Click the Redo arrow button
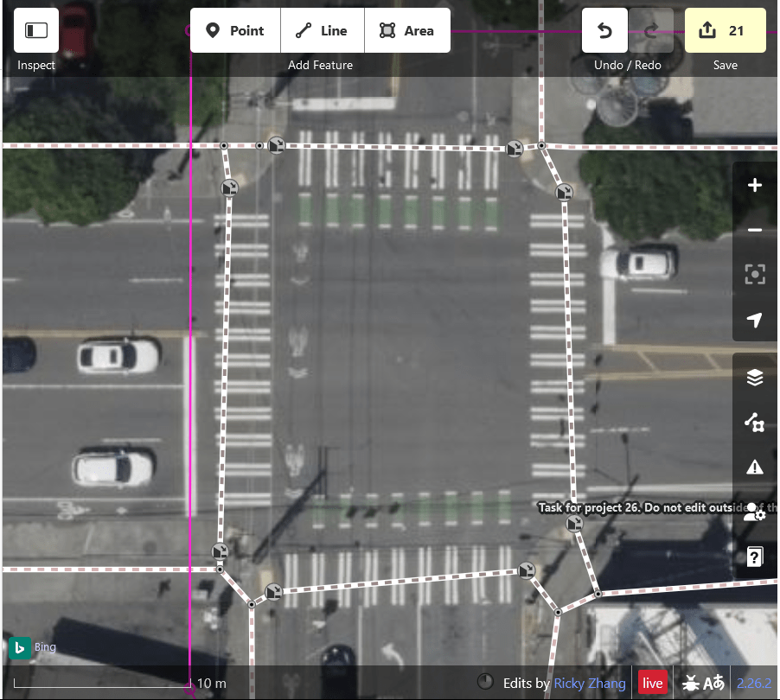Viewport: 780px width, 700px height. (x=651, y=30)
